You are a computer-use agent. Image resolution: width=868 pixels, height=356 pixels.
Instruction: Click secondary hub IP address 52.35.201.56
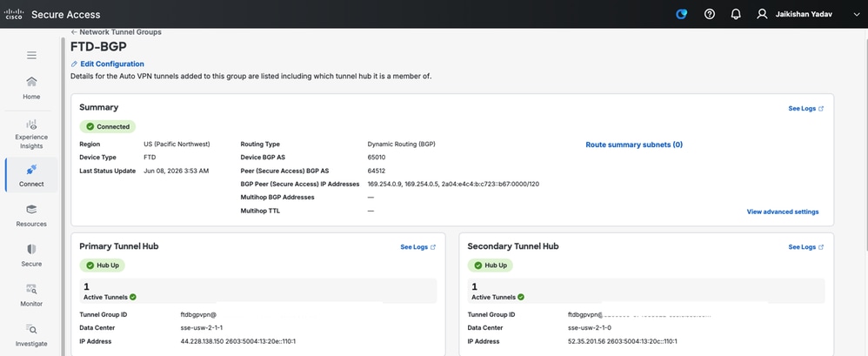click(587, 341)
